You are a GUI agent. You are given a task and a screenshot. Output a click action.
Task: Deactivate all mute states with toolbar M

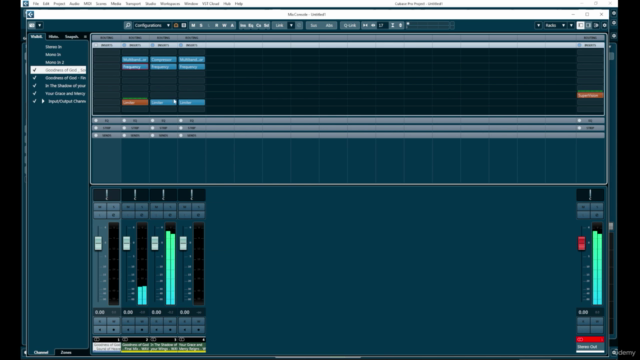click(x=193, y=25)
